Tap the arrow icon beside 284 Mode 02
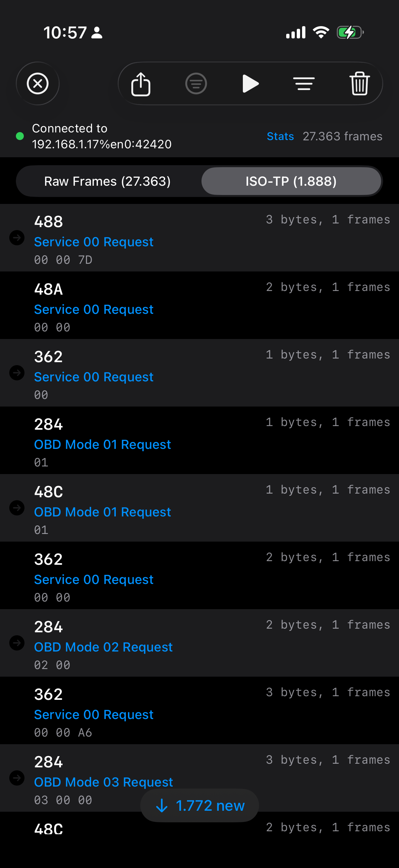 [x=17, y=643]
